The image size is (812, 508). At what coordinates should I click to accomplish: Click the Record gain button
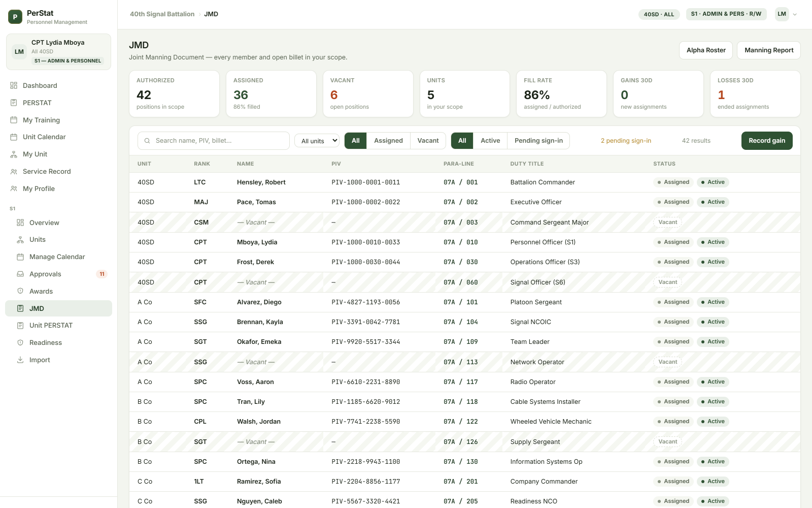(767, 141)
